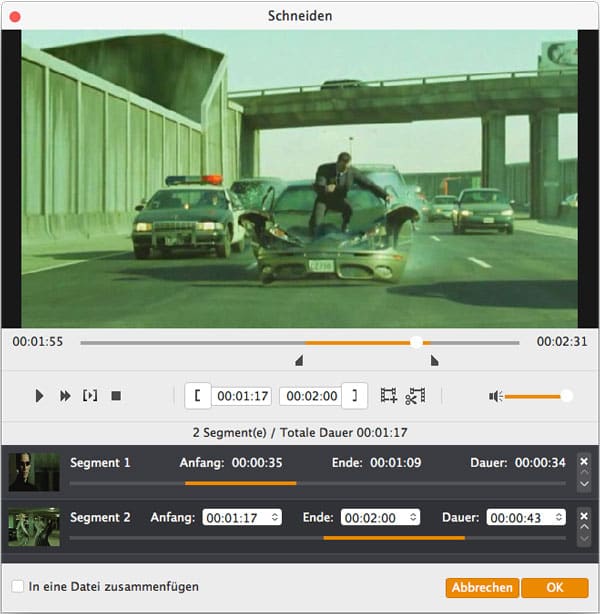Click Segment 1 Dauer value 00:00:34
This screenshot has width=600, height=614.
pos(540,463)
